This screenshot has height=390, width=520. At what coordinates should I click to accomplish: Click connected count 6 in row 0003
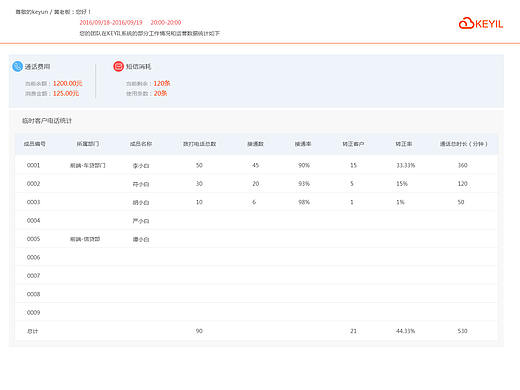click(x=254, y=202)
